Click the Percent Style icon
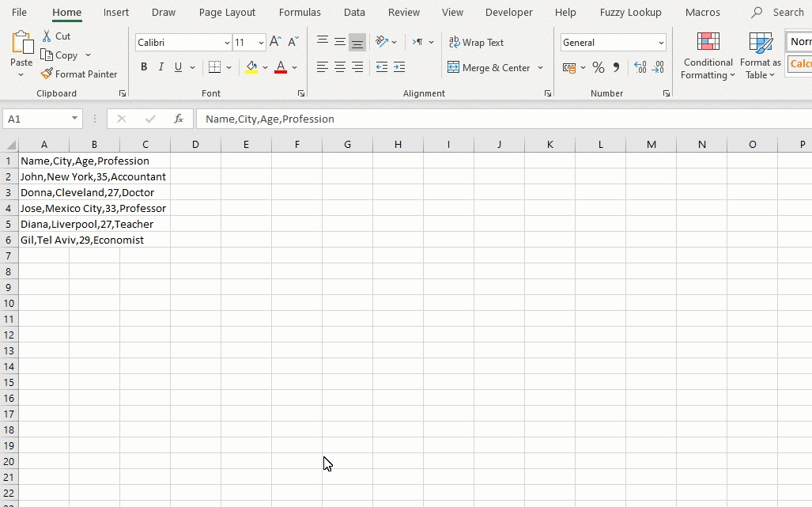Image resolution: width=812 pixels, height=507 pixels. [599, 67]
